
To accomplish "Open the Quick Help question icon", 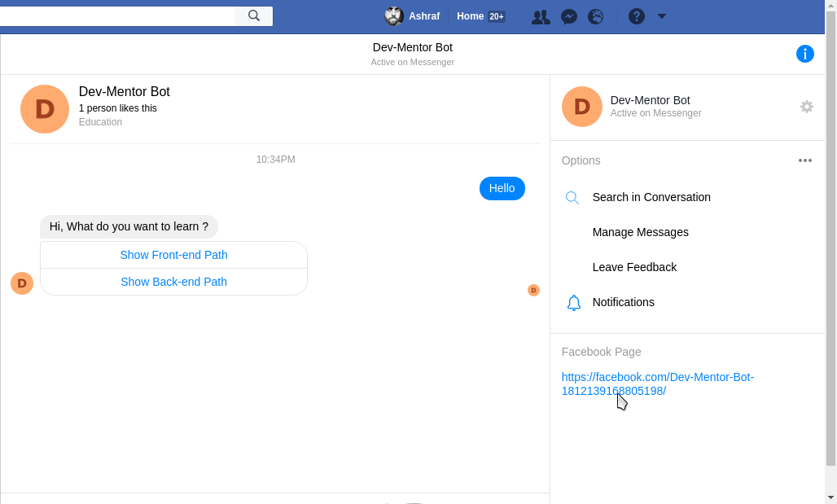I will click(x=636, y=16).
